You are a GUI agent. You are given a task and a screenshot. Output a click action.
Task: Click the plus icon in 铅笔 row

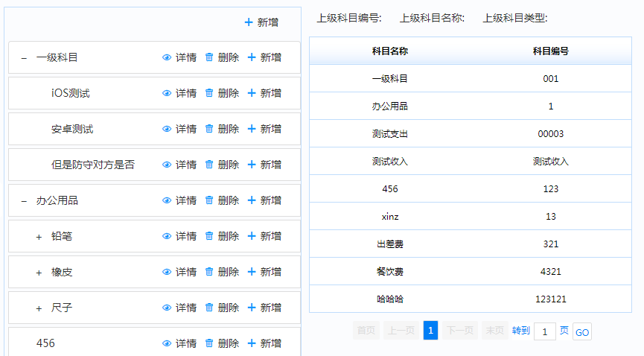click(252, 236)
